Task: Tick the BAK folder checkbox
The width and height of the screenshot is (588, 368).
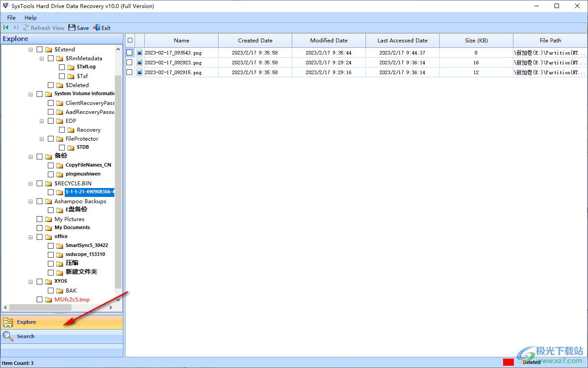Action: pos(51,291)
